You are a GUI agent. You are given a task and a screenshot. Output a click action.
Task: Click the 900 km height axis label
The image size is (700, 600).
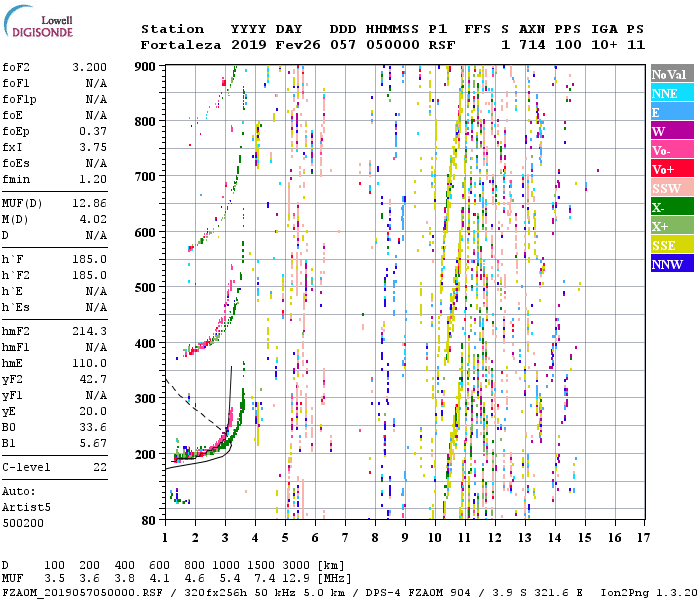(145, 67)
